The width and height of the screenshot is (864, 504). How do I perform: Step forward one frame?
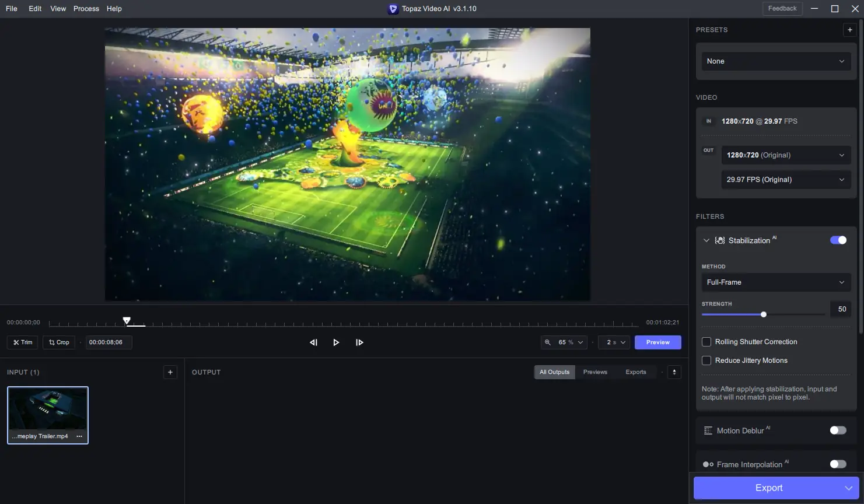point(359,342)
